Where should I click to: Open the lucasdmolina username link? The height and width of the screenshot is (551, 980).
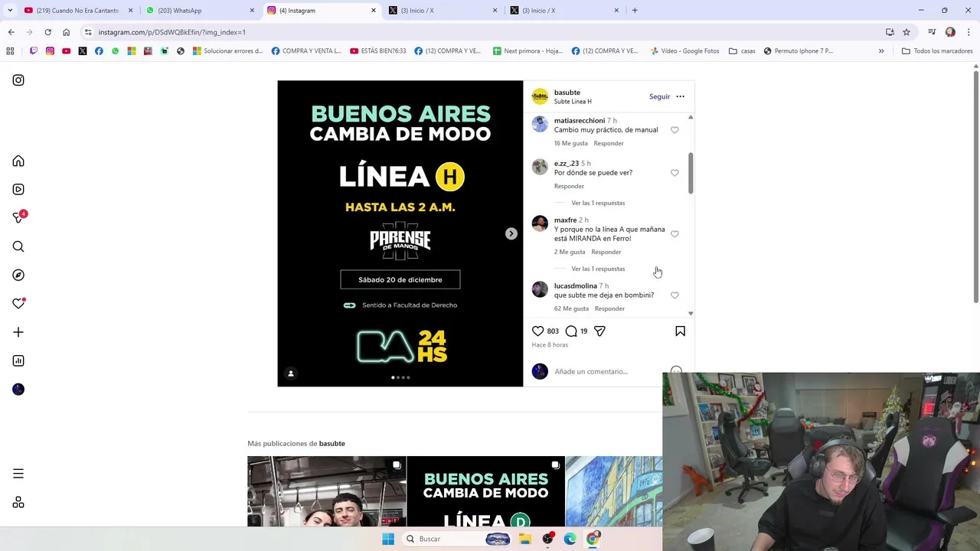(x=576, y=286)
